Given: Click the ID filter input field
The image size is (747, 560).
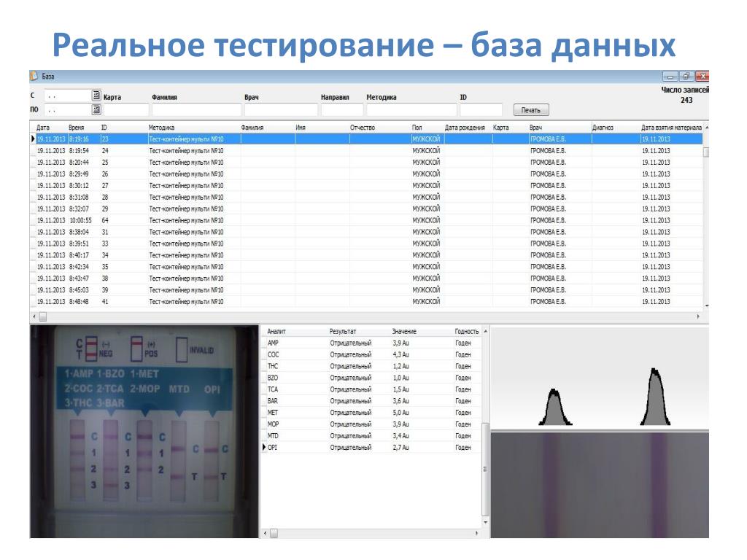Looking at the screenshot, I should click(481, 110).
